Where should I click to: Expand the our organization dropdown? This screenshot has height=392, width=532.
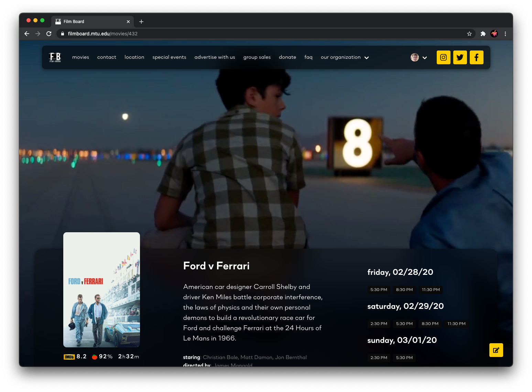[x=345, y=57]
